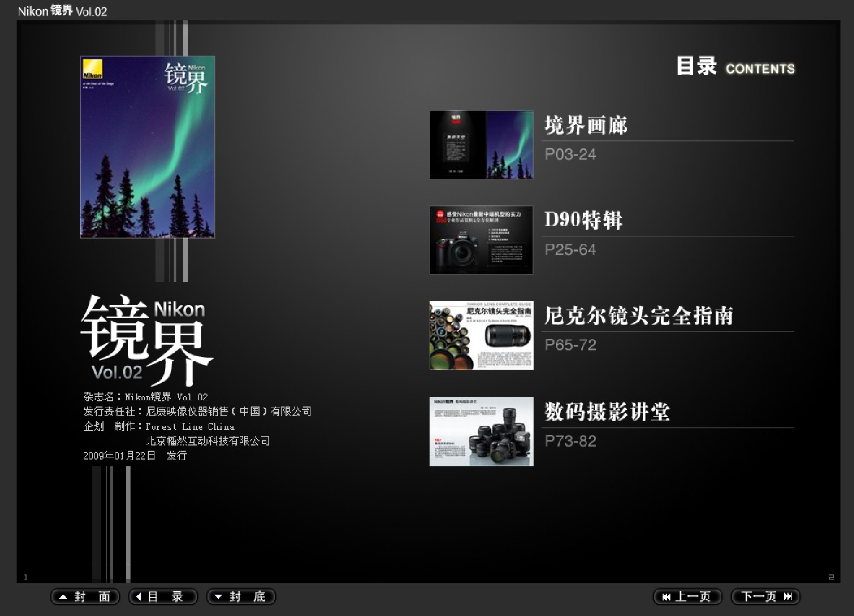The height and width of the screenshot is (616, 854).
Task: Select the 数码摄影讲堂 contents heading
Action: tap(607, 412)
